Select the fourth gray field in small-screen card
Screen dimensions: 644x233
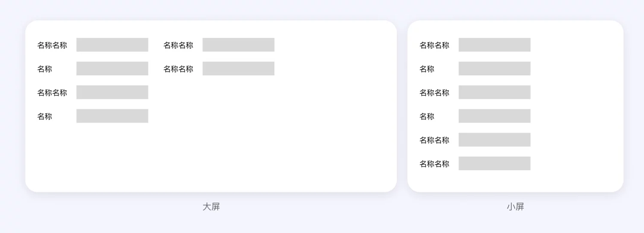494,116
